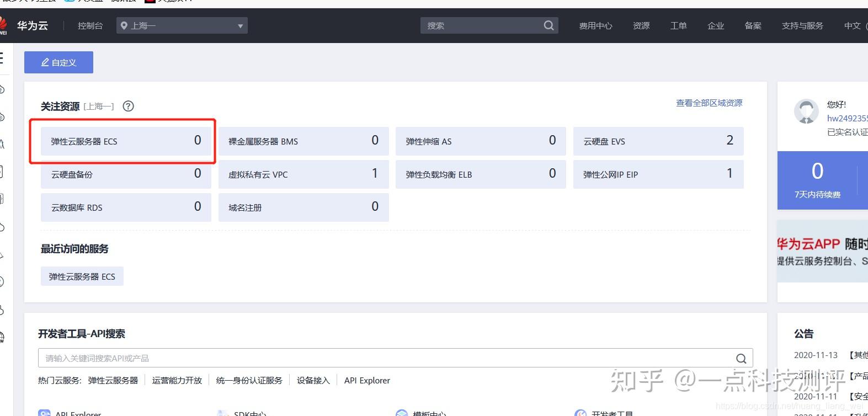Open the 7天内待续费 renewal tile
868x416 pixels.
pos(817,180)
